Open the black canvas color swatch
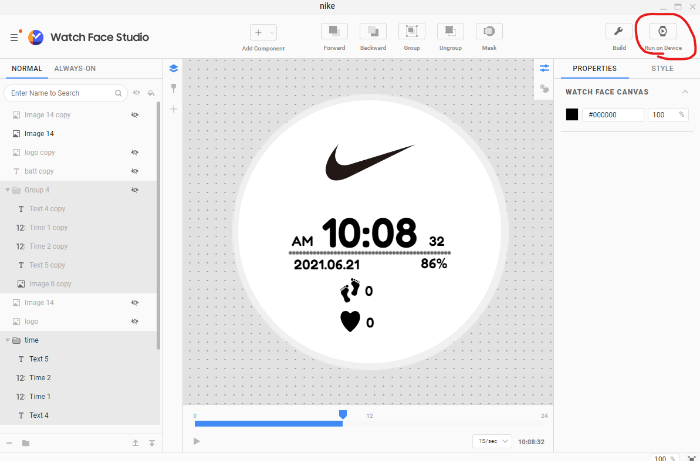 [572, 114]
